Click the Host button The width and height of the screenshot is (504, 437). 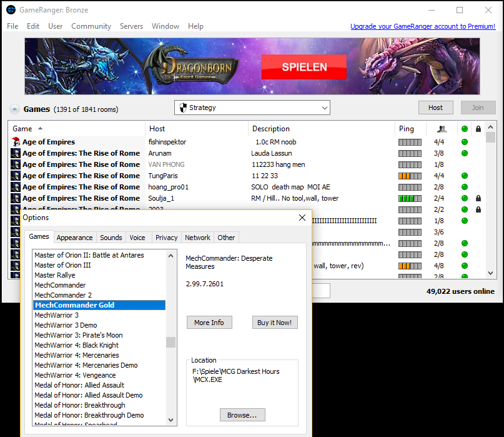[x=435, y=108]
